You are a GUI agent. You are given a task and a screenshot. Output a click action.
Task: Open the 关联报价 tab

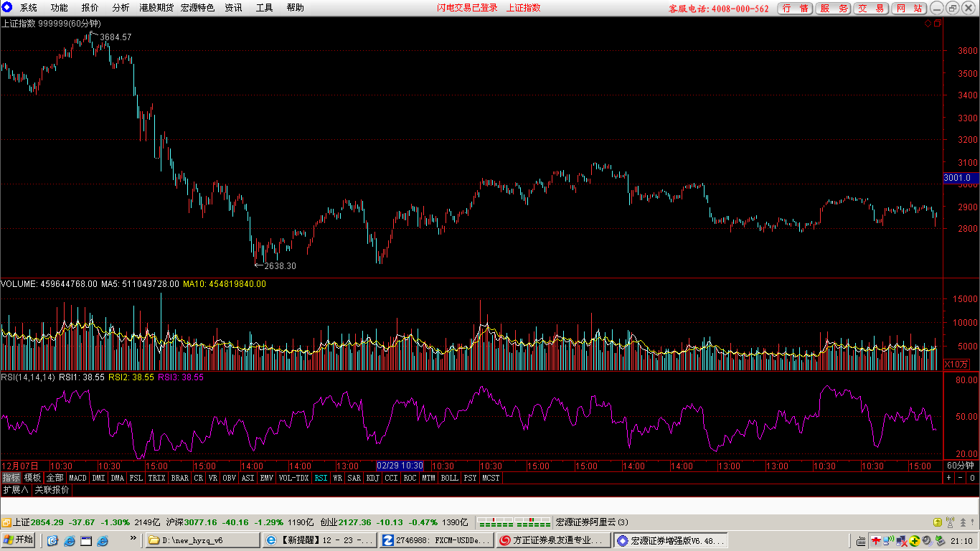pos(52,490)
